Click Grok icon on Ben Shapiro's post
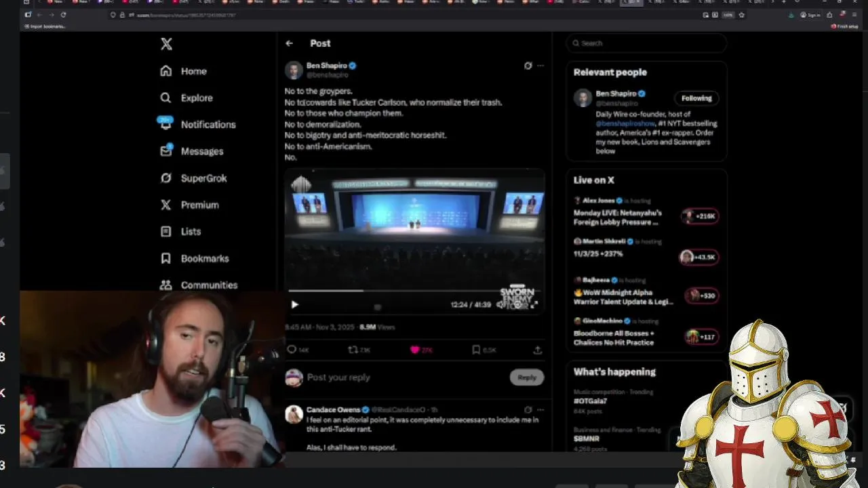 coord(528,66)
